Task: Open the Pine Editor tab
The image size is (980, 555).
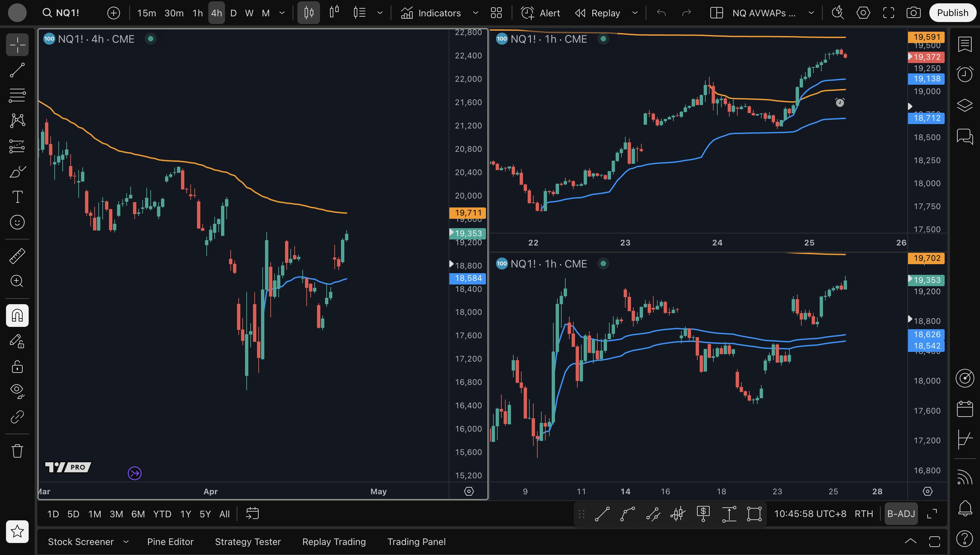Action: [x=170, y=542]
